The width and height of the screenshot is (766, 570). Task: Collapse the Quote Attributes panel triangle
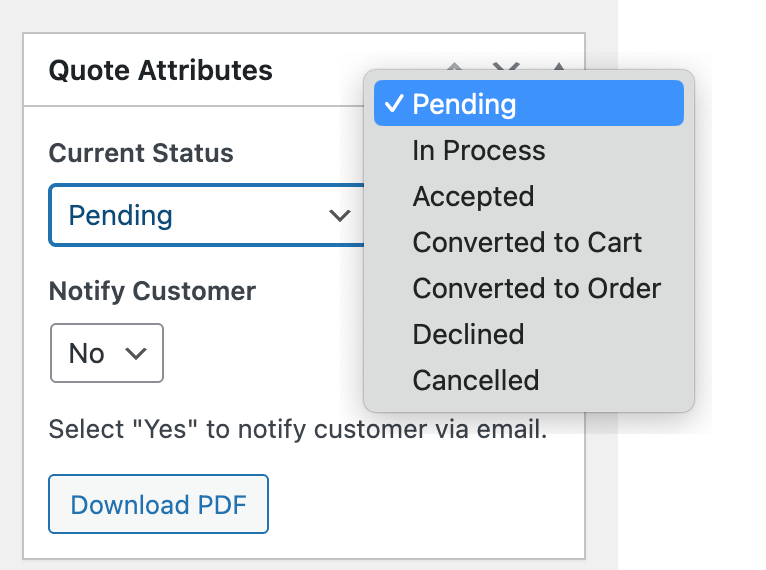(x=559, y=67)
